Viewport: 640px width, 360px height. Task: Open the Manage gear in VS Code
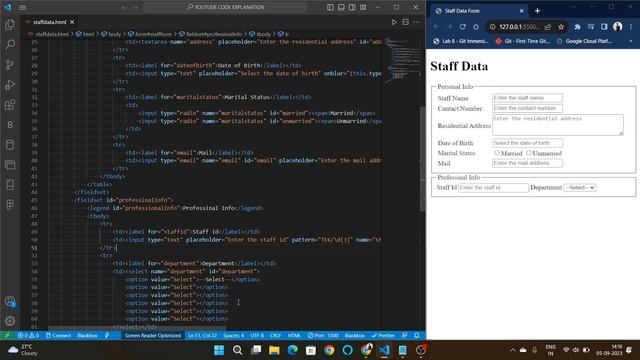coord(10,321)
